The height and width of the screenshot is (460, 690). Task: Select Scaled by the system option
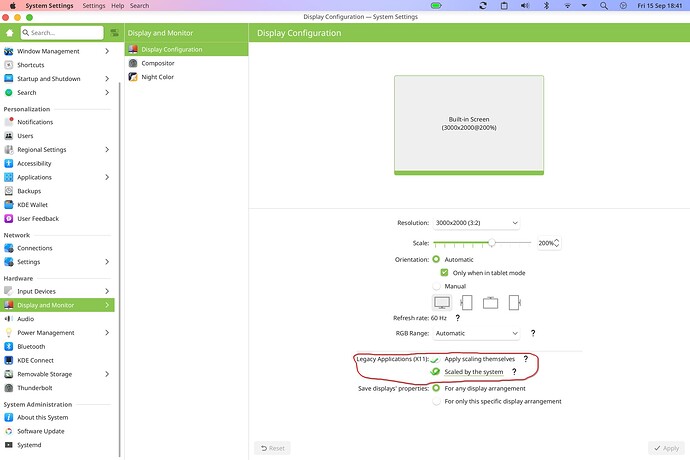pyautogui.click(x=435, y=372)
